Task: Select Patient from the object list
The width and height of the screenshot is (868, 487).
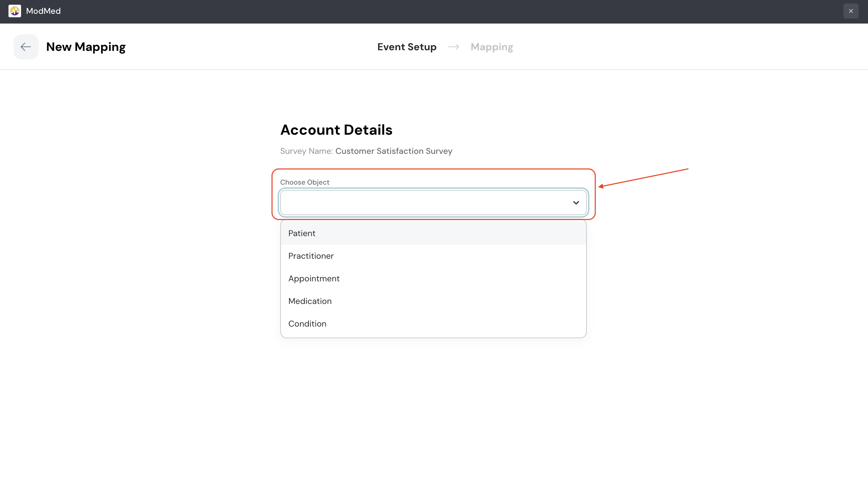Action: pos(302,233)
